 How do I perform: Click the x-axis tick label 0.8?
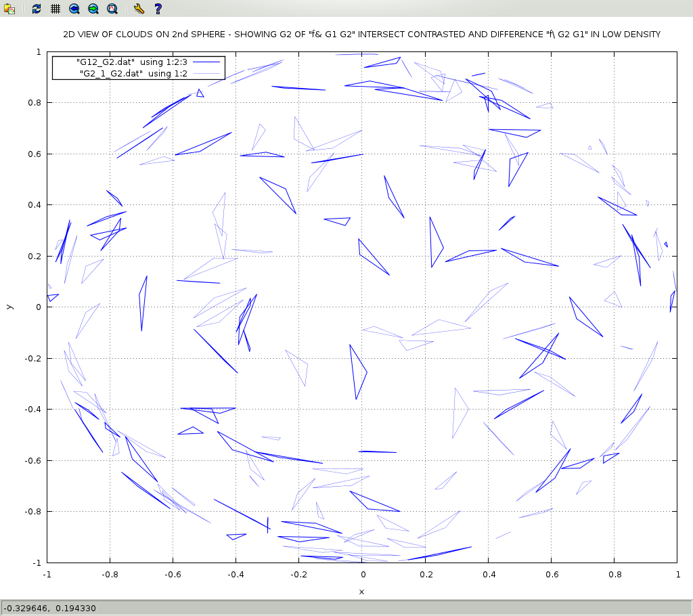614,575
